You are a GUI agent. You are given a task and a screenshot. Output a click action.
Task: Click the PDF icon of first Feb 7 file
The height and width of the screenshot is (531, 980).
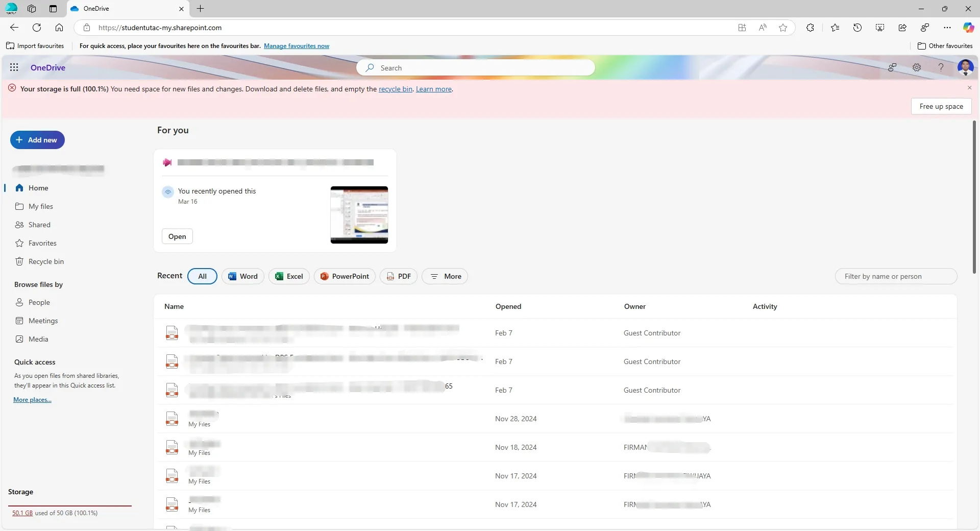172,333
